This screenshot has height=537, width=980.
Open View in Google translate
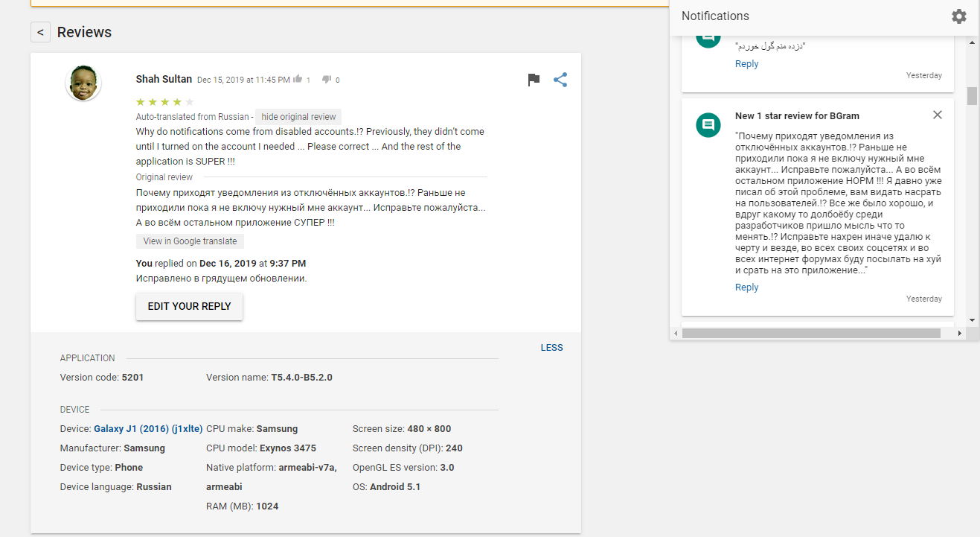tap(190, 241)
